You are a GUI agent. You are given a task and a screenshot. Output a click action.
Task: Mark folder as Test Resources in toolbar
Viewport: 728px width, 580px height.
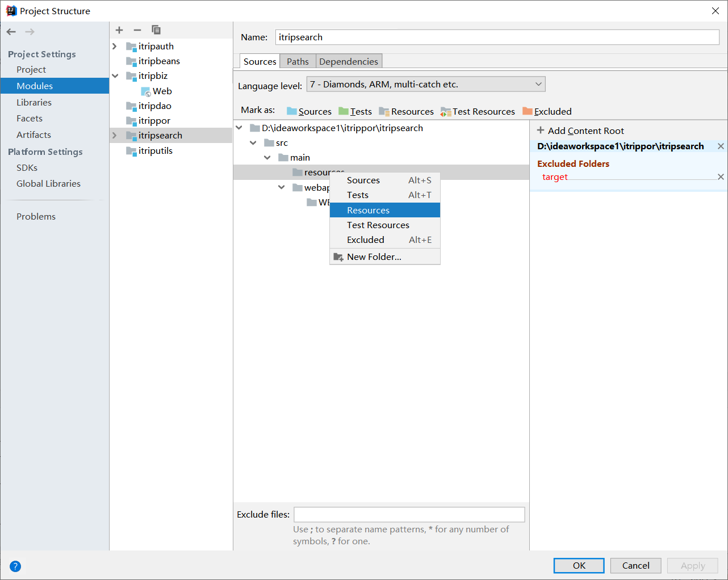point(478,111)
